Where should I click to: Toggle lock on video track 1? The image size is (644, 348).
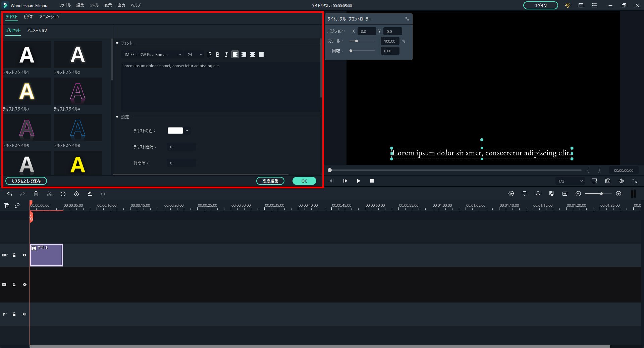point(14,285)
